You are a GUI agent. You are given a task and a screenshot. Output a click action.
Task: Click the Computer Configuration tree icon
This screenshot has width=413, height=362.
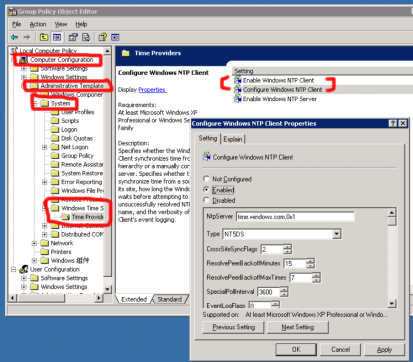23,60
